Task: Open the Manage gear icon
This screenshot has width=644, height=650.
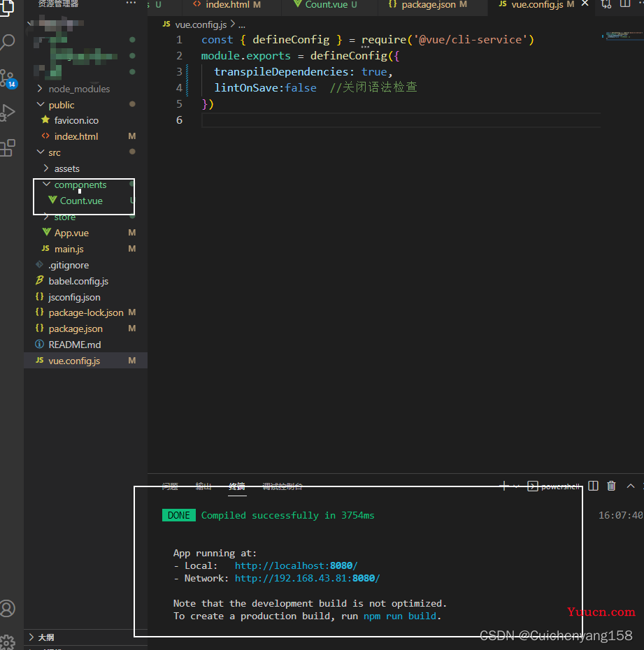Action: [8, 642]
